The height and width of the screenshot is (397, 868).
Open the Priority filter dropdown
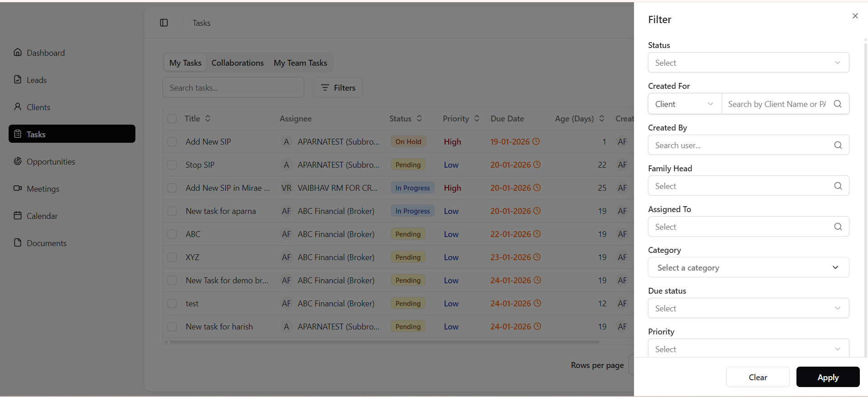(748, 348)
